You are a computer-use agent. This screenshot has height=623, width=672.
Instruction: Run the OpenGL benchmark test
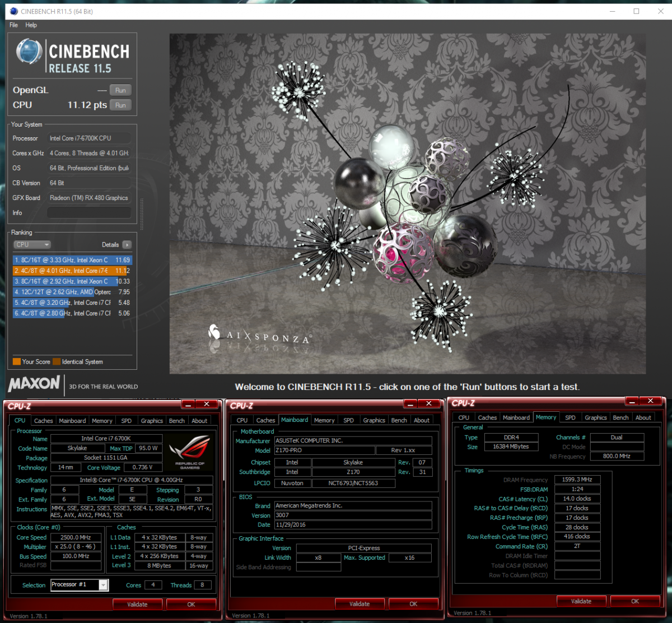(120, 90)
